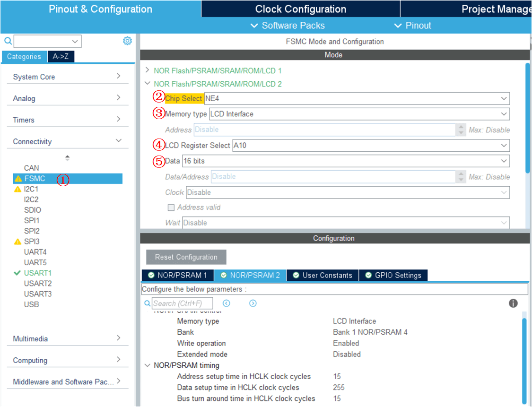Open the Software Packs menu

(x=288, y=26)
